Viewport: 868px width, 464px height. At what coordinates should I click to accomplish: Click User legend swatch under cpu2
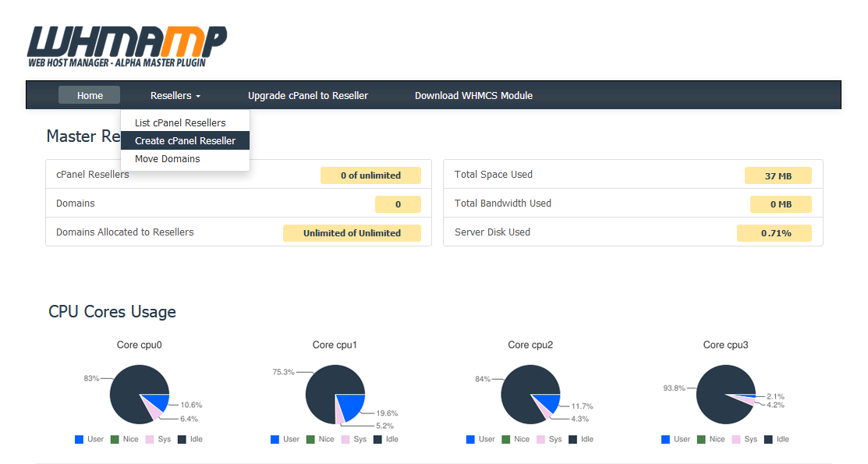point(470,439)
